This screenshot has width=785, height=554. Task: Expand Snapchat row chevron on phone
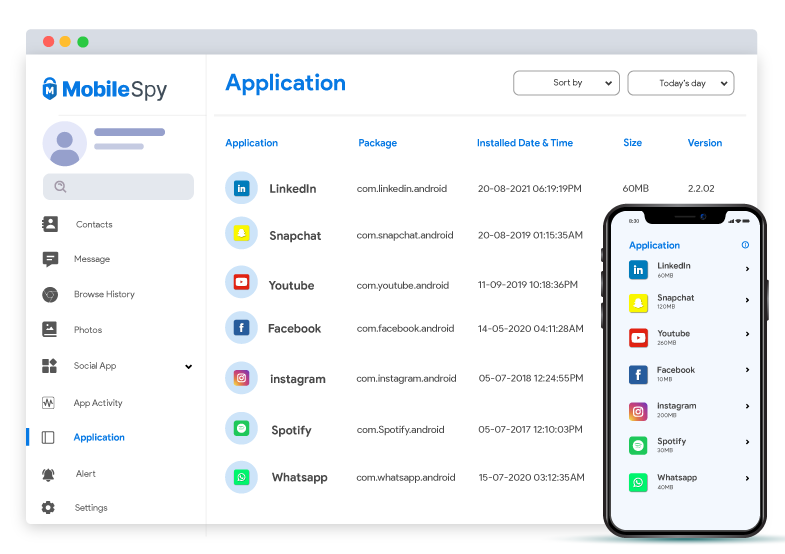click(747, 300)
